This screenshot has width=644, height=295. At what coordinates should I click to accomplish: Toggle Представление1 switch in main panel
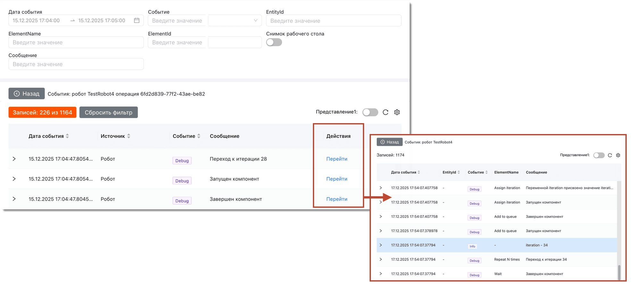click(370, 112)
